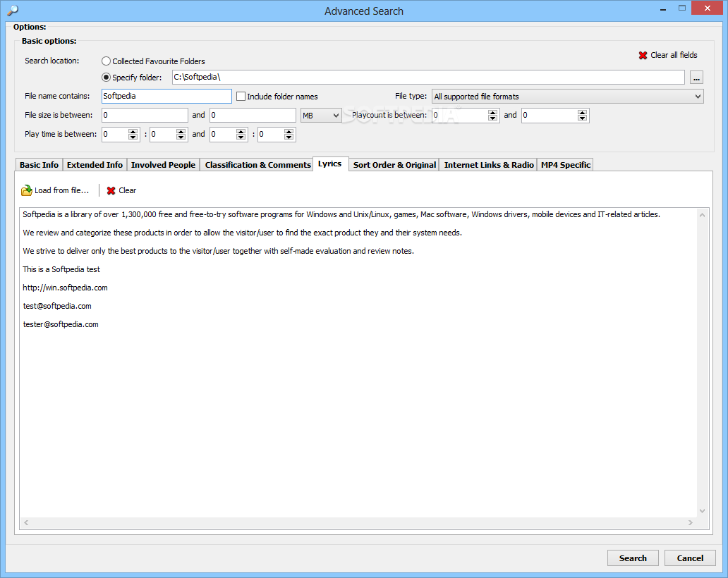Click the http://win.softpedia.com lyrics line
728x578 pixels.
click(65, 288)
